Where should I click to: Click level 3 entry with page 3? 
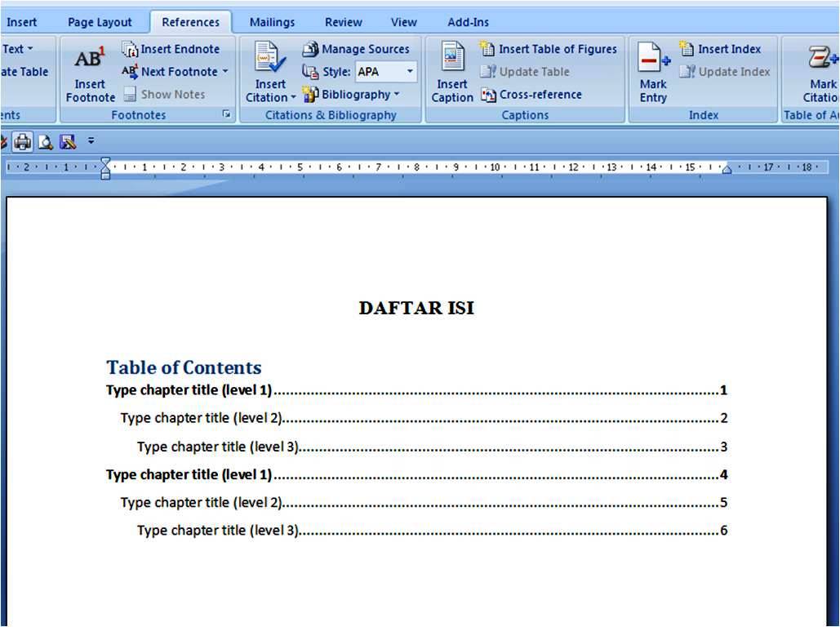(433, 447)
